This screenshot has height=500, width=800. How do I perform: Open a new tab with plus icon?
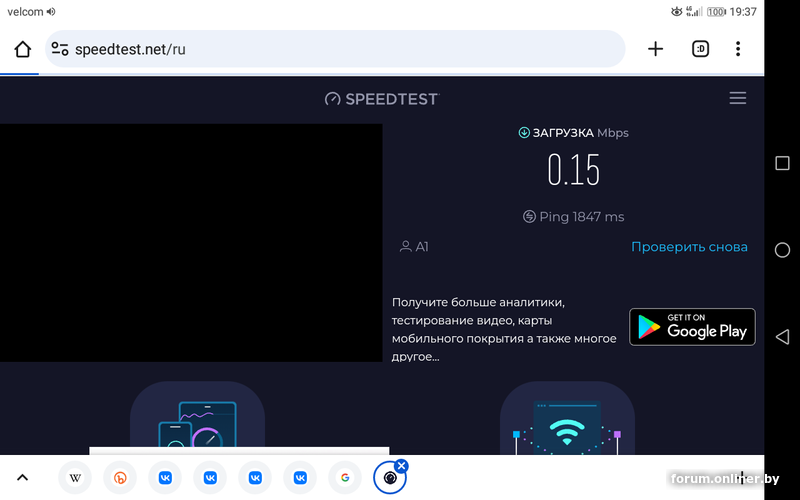coord(655,49)
